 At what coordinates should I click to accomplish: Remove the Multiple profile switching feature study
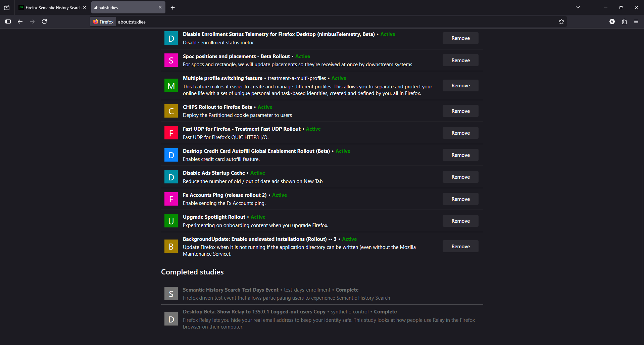tap(460, 86)
